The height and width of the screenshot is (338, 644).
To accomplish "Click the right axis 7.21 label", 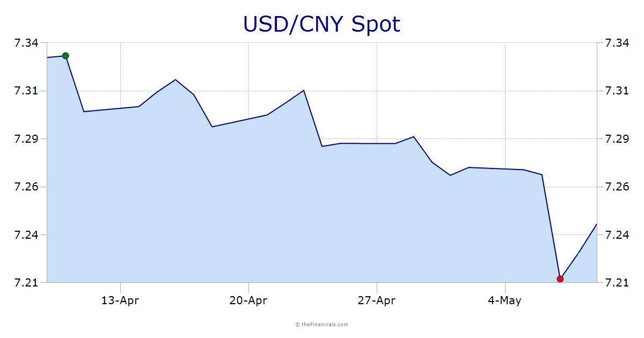I will (x=617, y=283).
